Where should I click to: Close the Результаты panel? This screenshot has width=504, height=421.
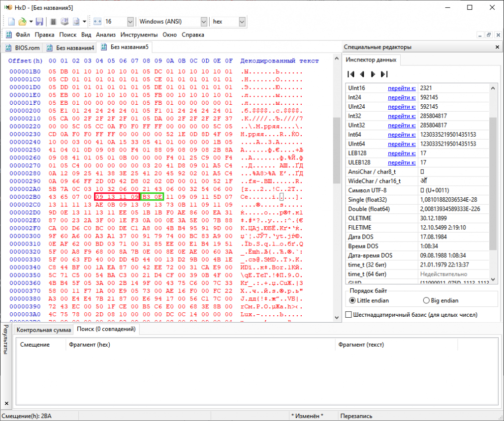6,403
